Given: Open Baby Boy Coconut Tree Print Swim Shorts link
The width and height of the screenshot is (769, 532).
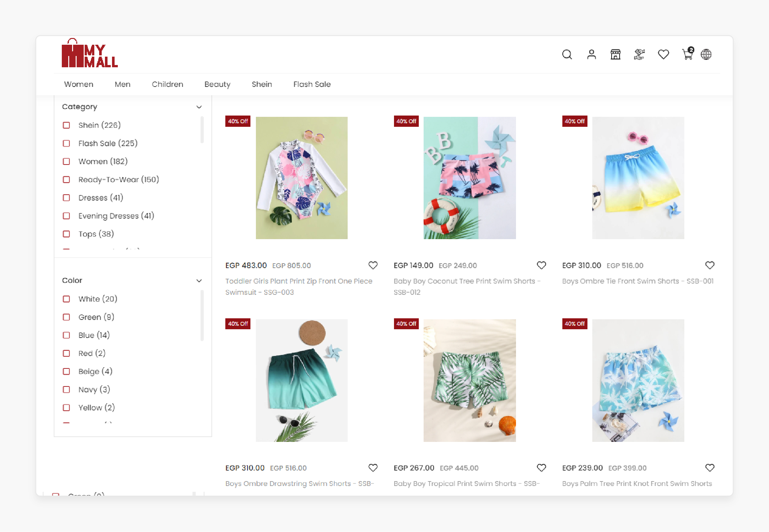Looking at the screenshot, I should tap(467, 287).
